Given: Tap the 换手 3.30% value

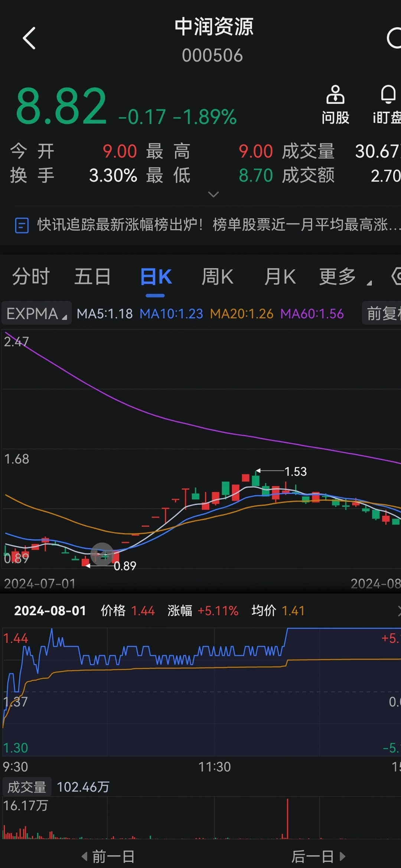Looking at the screenshot, I should click(113, 175).
